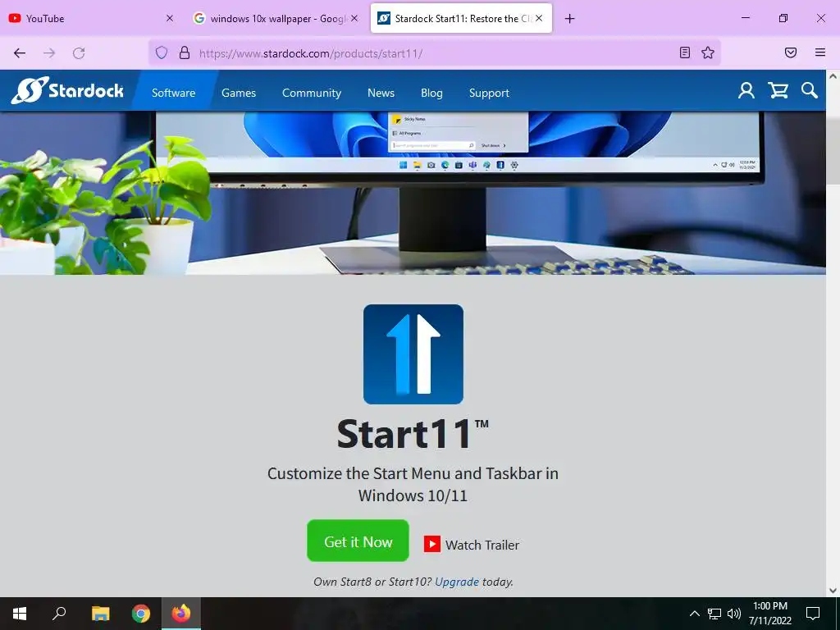Click the monitor hero banner image
Viewport: 840px width, 630px height.
(413, 193)
